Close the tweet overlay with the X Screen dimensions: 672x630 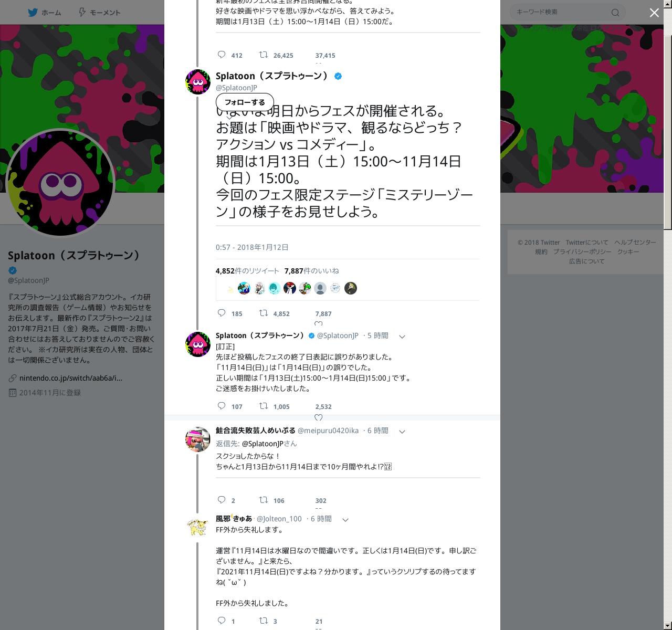click(654, 13)
